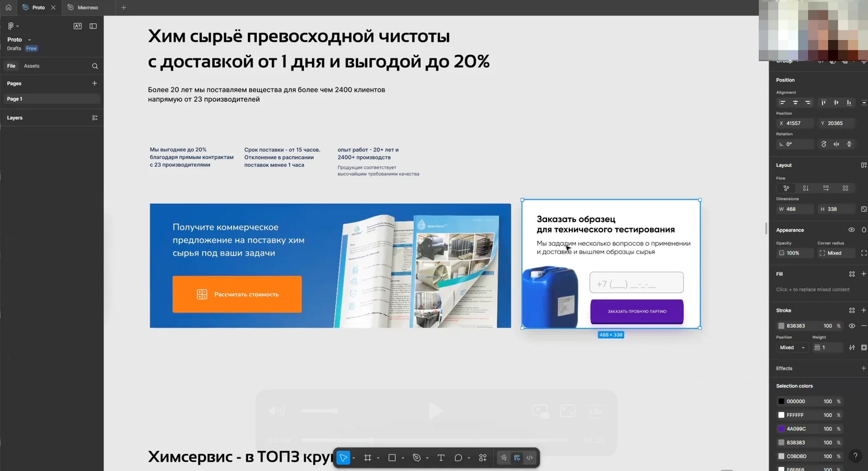Switch to Design mode in toolbar
The image size is (868, 471).
tap(517, 458)
